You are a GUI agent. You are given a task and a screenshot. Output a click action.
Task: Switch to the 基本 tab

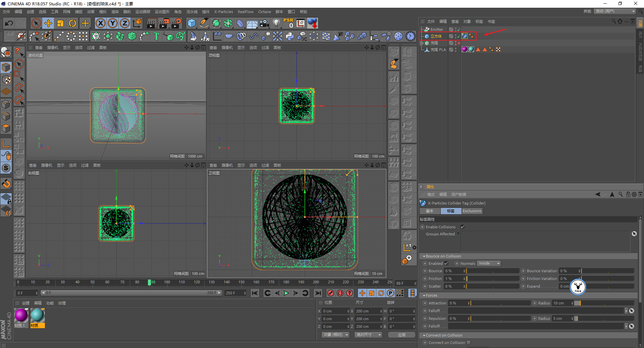click(430, 211)
